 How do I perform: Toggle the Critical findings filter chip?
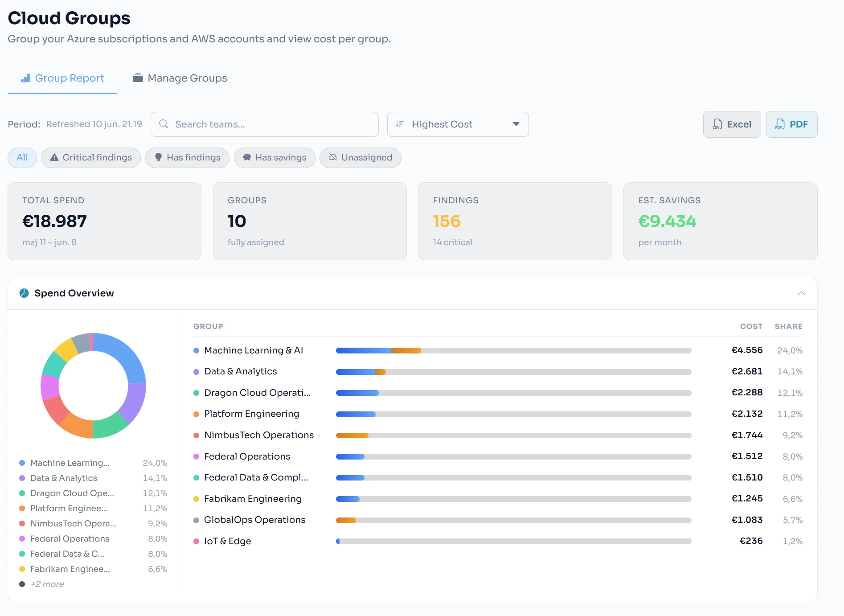tap(91, 158)
